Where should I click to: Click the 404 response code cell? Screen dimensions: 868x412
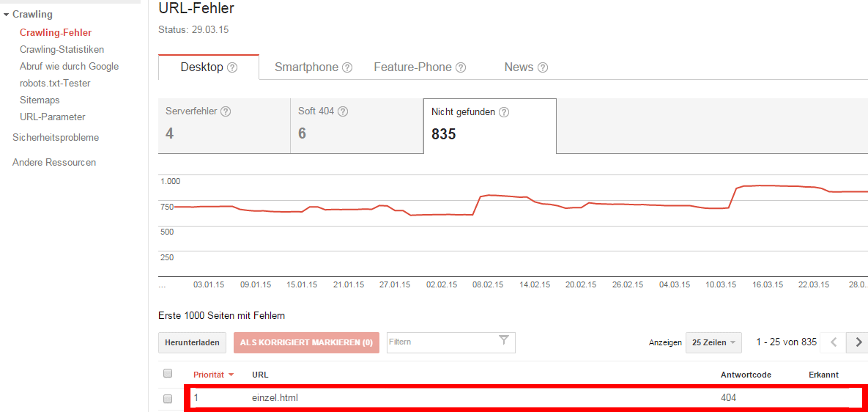pyautogui.click(x=729, y=397)
